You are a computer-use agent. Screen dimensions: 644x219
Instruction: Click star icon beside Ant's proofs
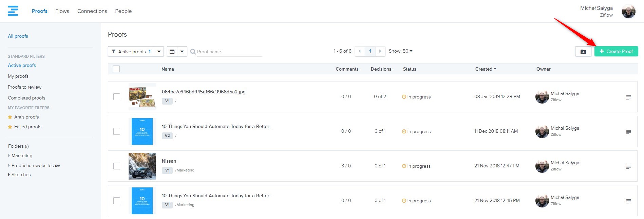[10, 117]
